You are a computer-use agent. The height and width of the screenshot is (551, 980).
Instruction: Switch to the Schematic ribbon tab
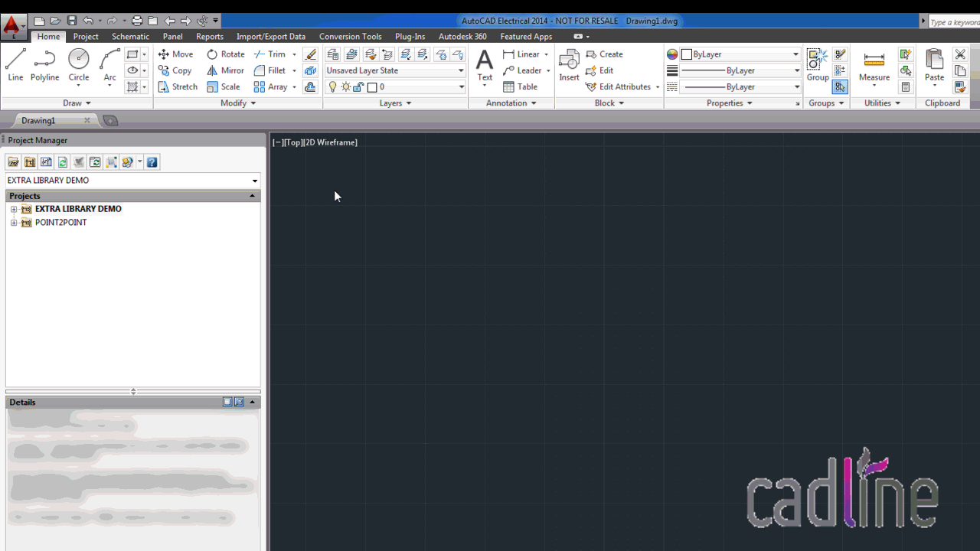pyautogui.click(x=130, y=36)
